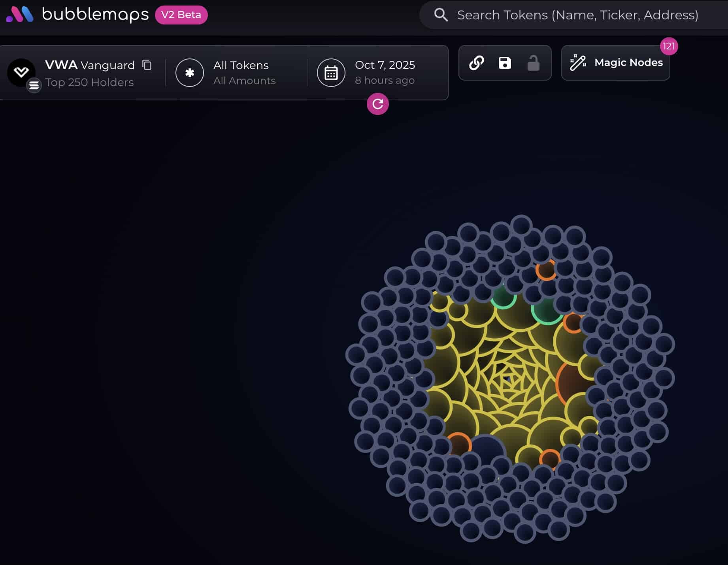Open the calendar date icon
This screenshot has width=728, height=565.
pos(331,73)
